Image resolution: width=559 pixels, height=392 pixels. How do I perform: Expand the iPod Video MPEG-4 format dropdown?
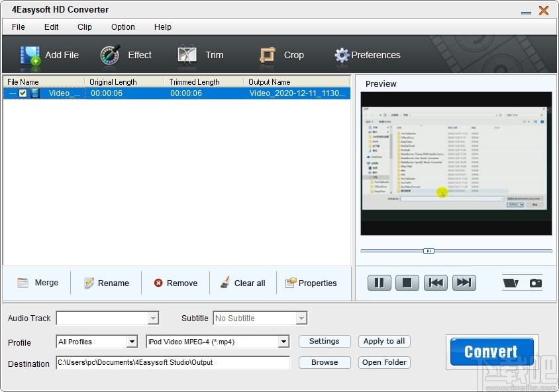coord(283,341)
